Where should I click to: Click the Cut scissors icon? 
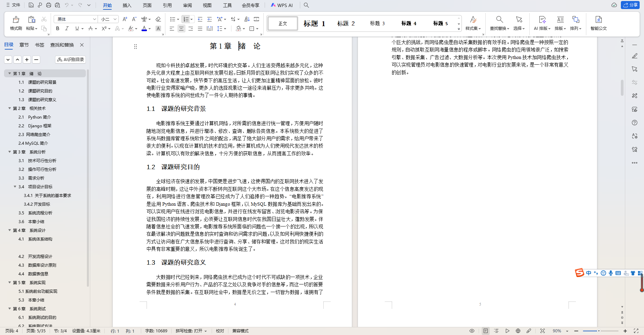coord(44,19)
